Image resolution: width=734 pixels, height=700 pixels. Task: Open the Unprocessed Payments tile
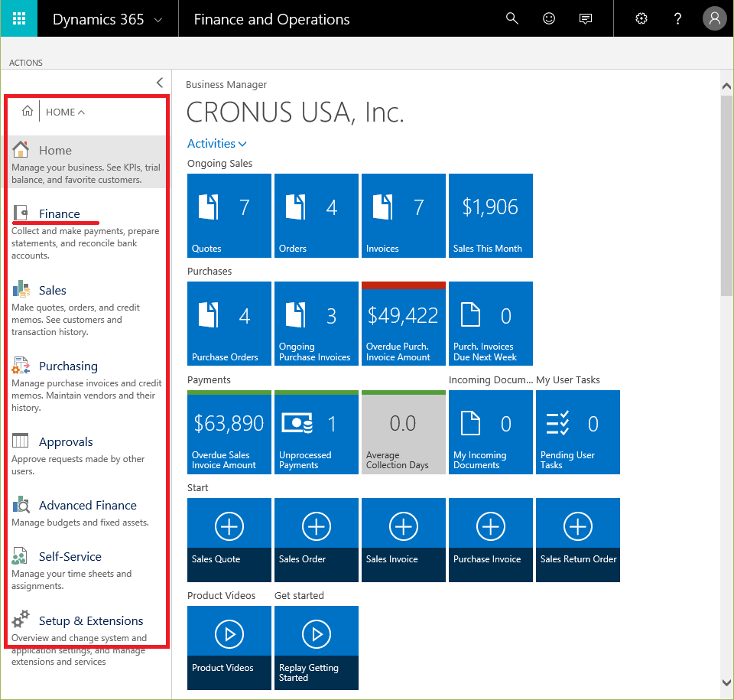[317, 432]
